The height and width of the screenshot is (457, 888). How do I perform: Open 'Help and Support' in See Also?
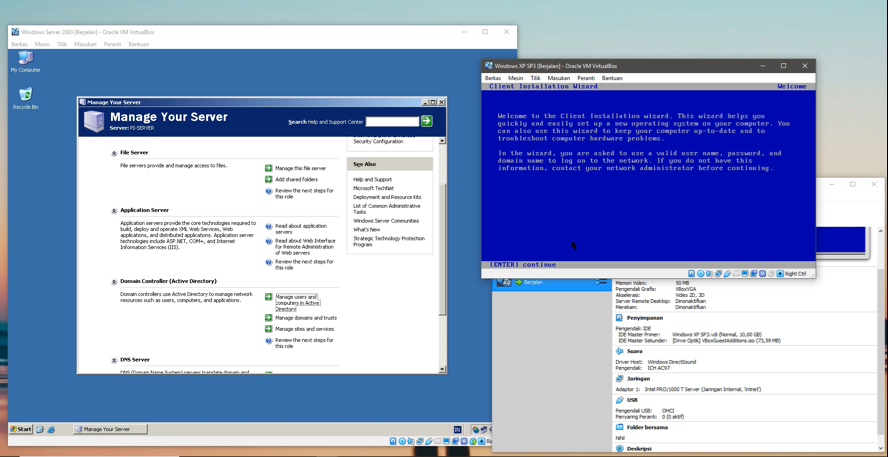pos(372,180)
